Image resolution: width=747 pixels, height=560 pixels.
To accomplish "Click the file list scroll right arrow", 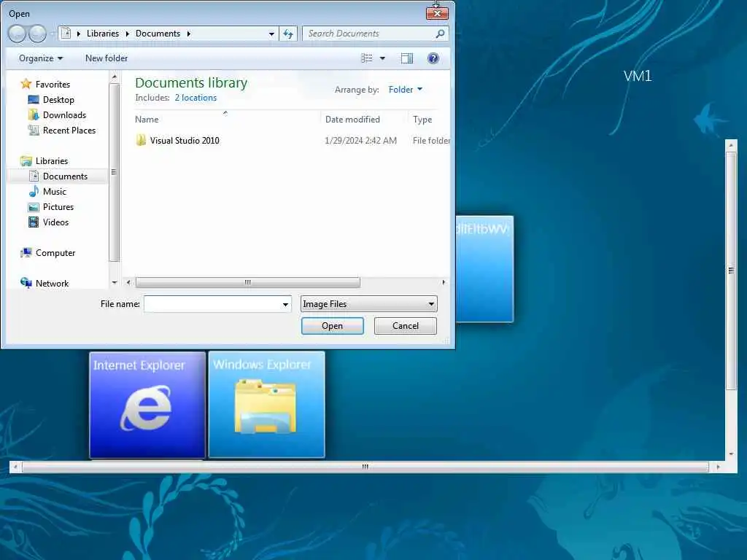I will click(x=444, y=282).
